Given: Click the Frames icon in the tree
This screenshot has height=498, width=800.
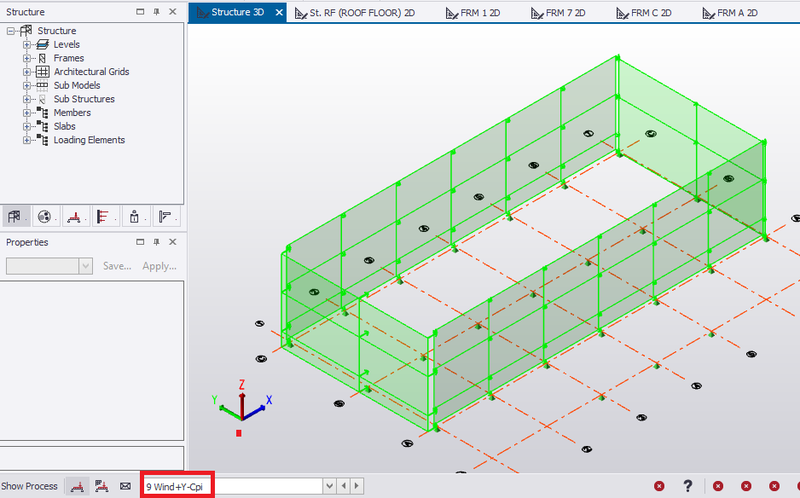Looking at the screenshot, I should pyautogui.click(x=42, y=58).
